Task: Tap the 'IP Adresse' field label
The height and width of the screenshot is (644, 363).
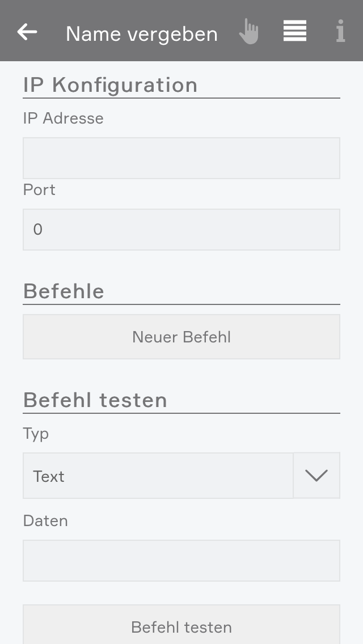Action: point(64,118)
